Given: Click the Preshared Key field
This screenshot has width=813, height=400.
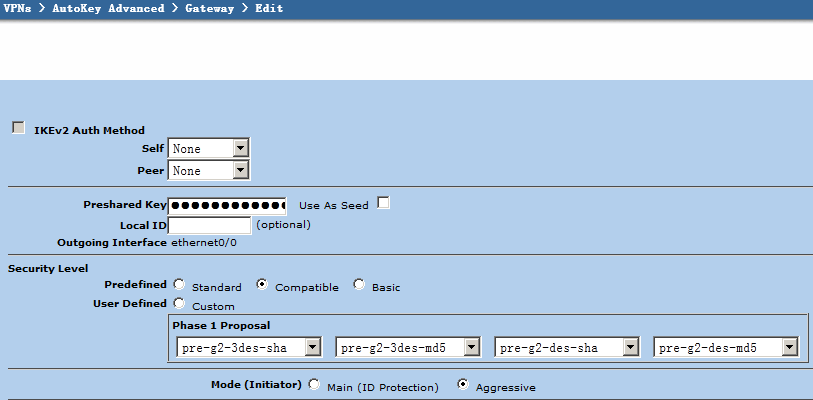Looking at the screenshot, I should (227, 205).
